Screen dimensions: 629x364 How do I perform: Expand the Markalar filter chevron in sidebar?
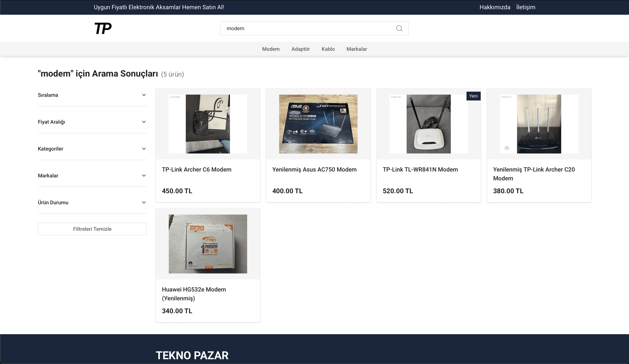point(144,176)
